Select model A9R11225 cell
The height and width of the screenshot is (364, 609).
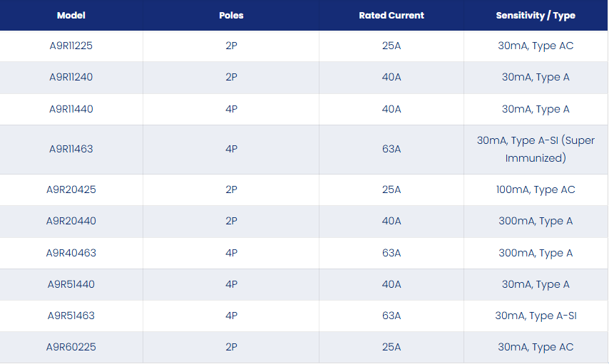click(x=71, y=46)
